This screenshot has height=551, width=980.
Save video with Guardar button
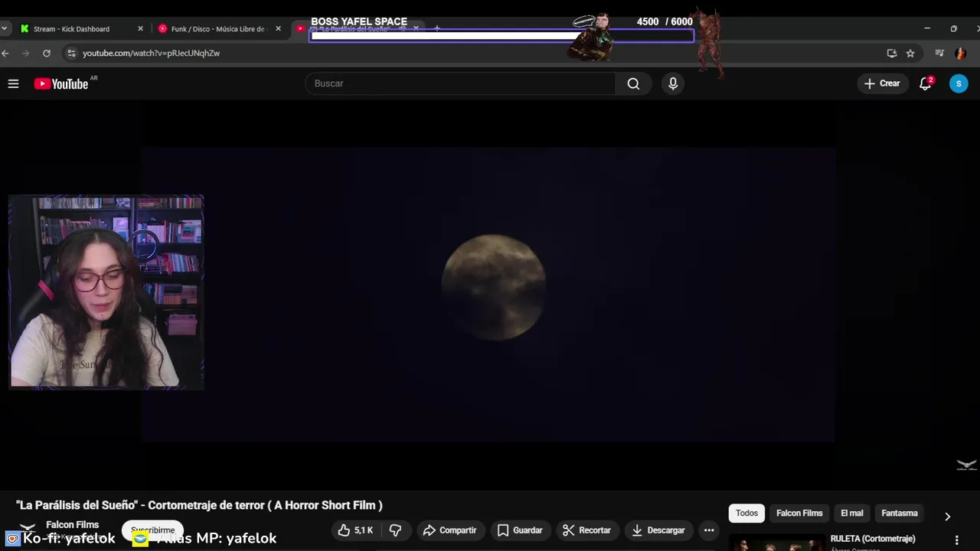(520, 530)
